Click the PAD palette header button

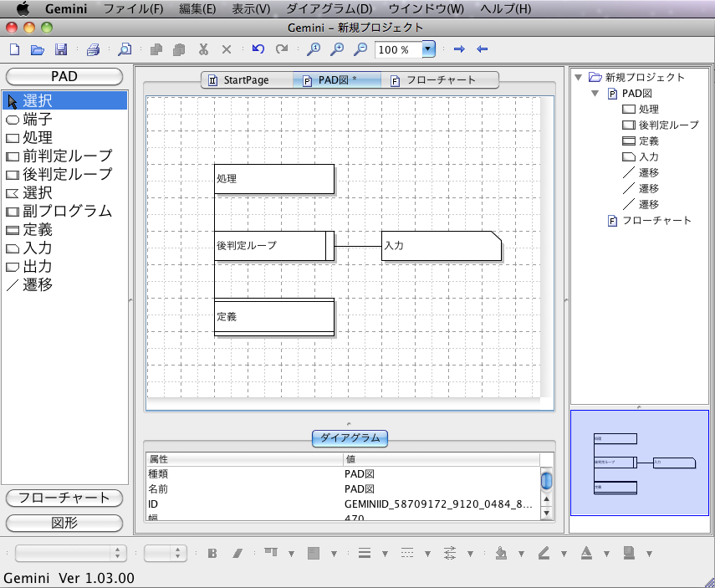pos(64,76)
